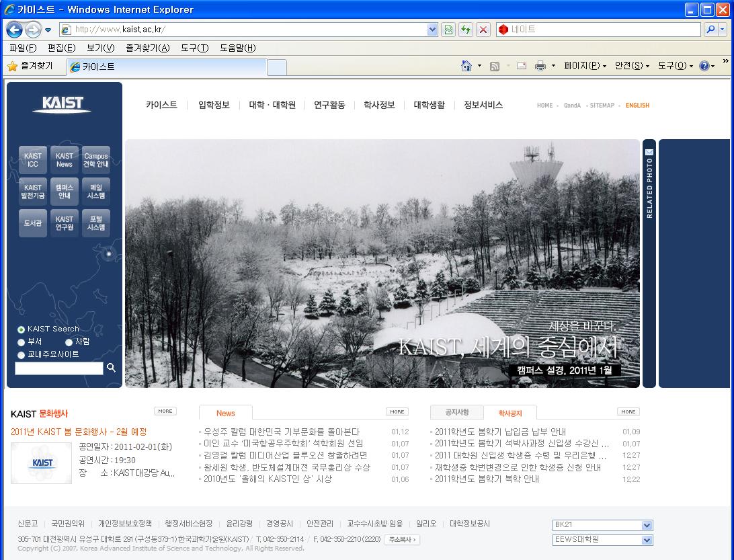Open the 포털 시스템 tile
This screenshot has height=560, width=734.
tap(96, 223)
